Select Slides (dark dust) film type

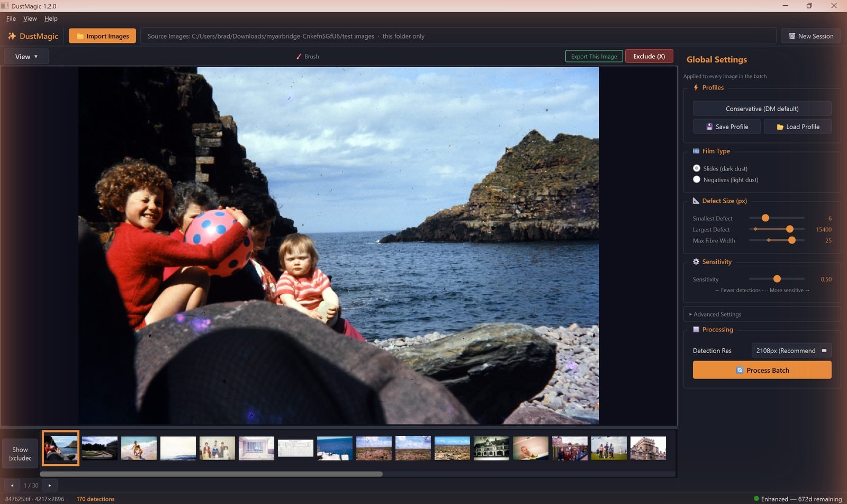coord(697,168)
